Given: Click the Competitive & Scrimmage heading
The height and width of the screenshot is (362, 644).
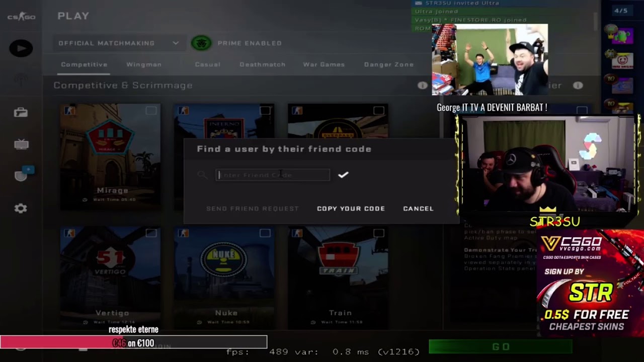Looking at the screenshot, I should click(123, 85).
